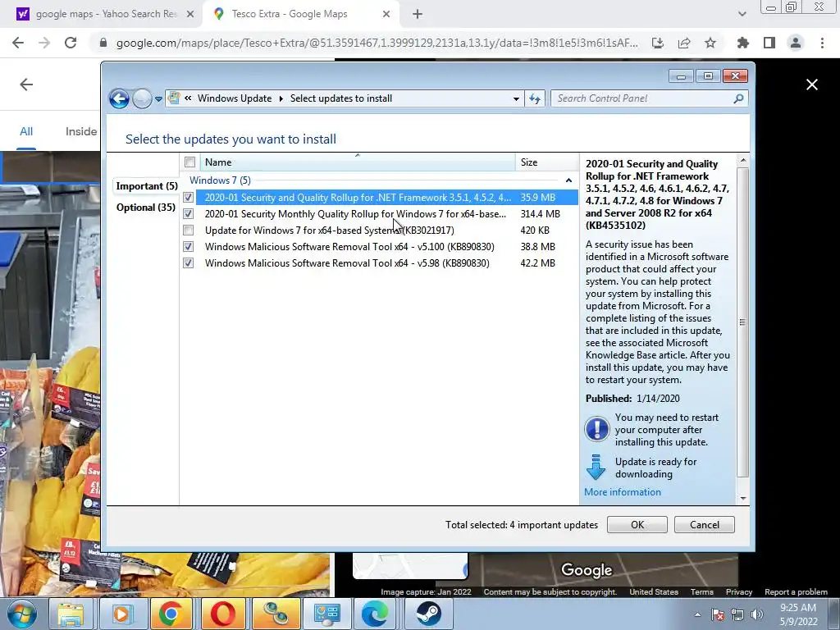The height and width of the screenshot is (630, 840).
Task: Click the volume speaker tray icon
Action: (757, 614)
